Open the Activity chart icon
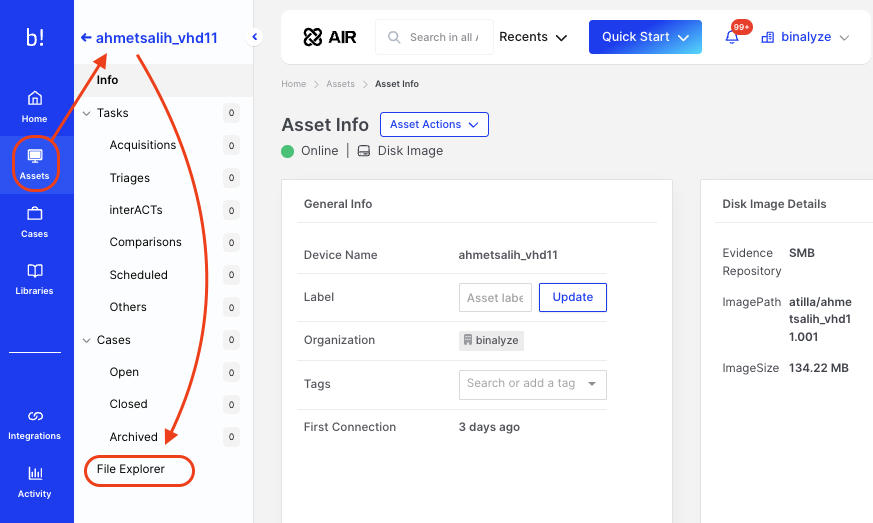The image size is (873, 523). click(35, 474)
